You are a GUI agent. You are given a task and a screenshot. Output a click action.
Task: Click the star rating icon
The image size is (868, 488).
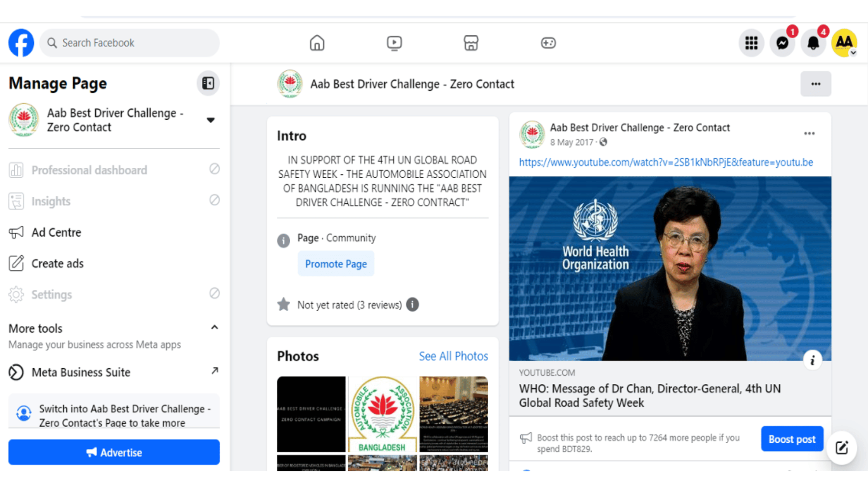point(283,304)
